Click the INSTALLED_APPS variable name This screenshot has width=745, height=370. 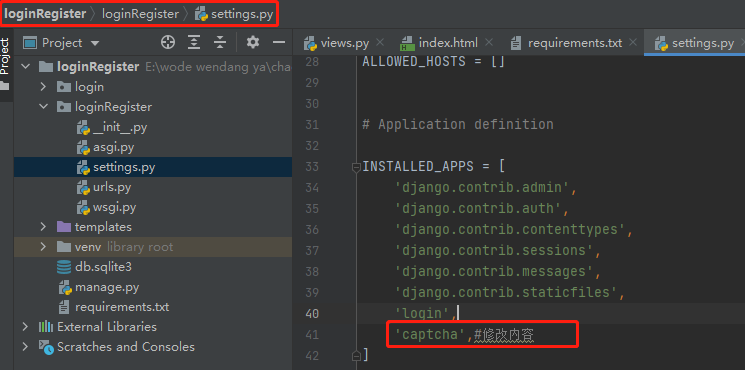pos(418,167)
